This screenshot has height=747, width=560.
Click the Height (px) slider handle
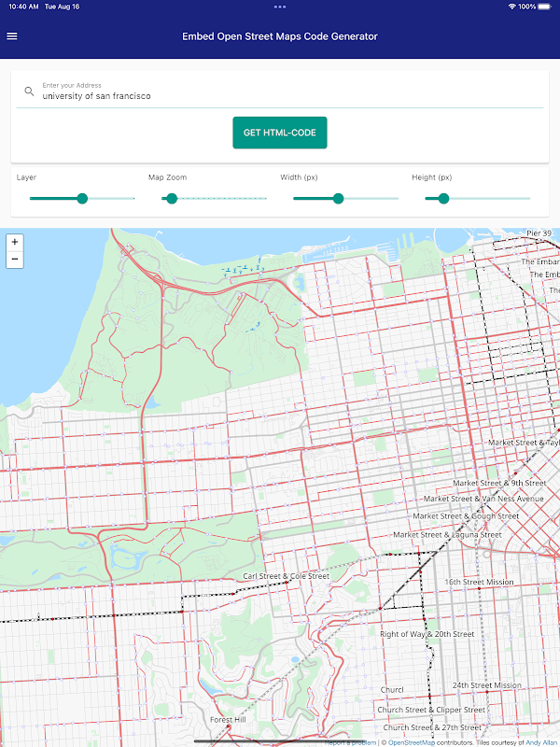point(443,199)
